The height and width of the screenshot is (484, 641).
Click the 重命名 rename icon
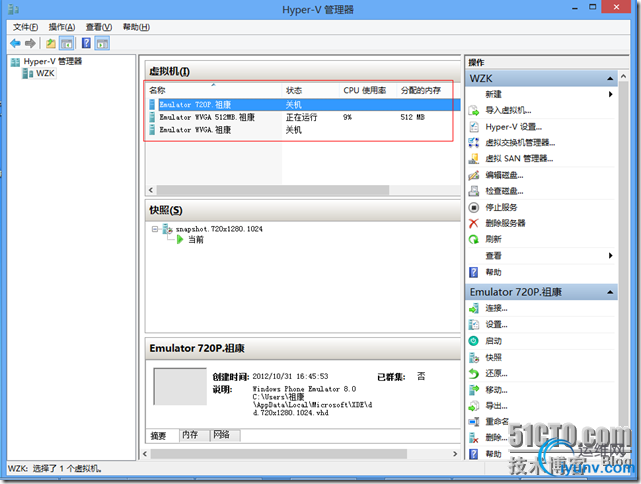point(473,421)
